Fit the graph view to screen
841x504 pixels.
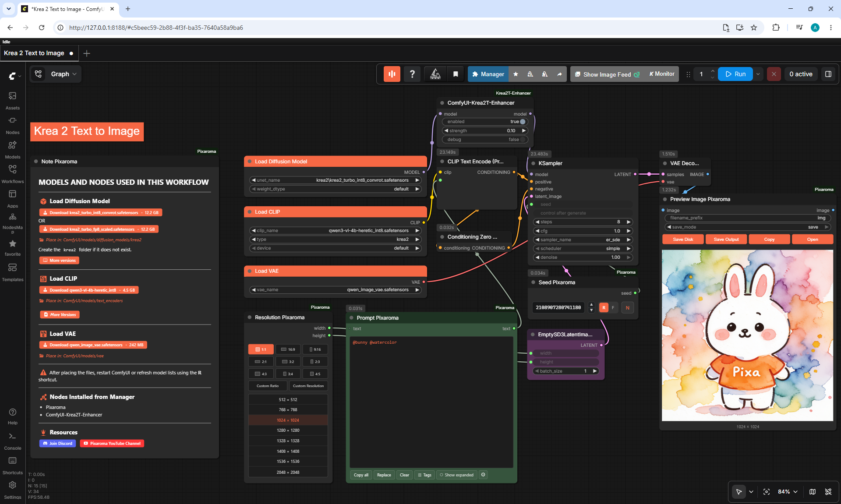[x=767, y=492]
